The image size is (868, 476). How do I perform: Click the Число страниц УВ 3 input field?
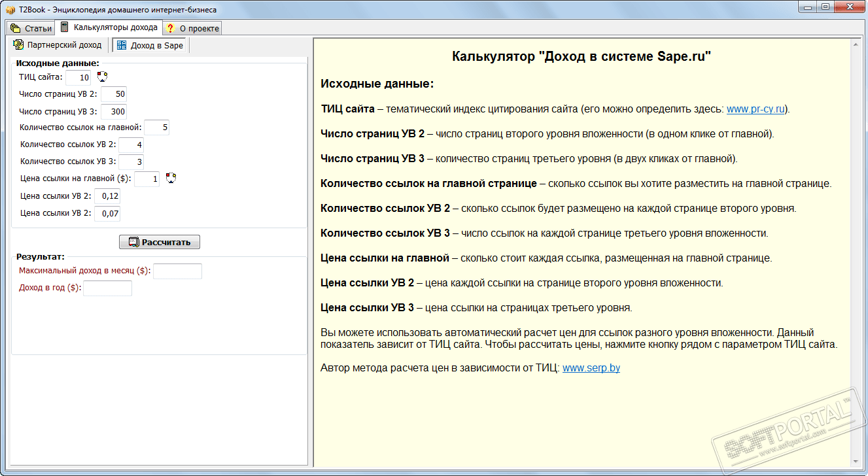coord(114,112)
